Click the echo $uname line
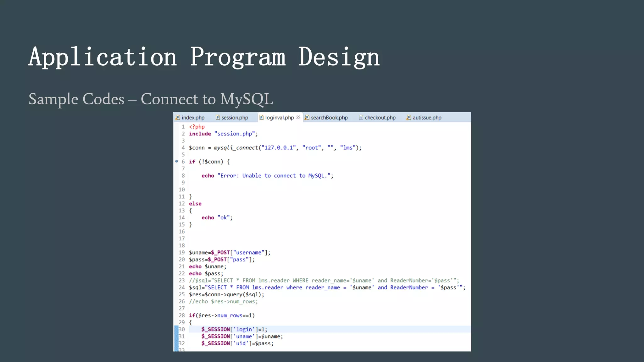Image resolution: width=644 pixels, height=362 pixels. [x=208, y=266]
